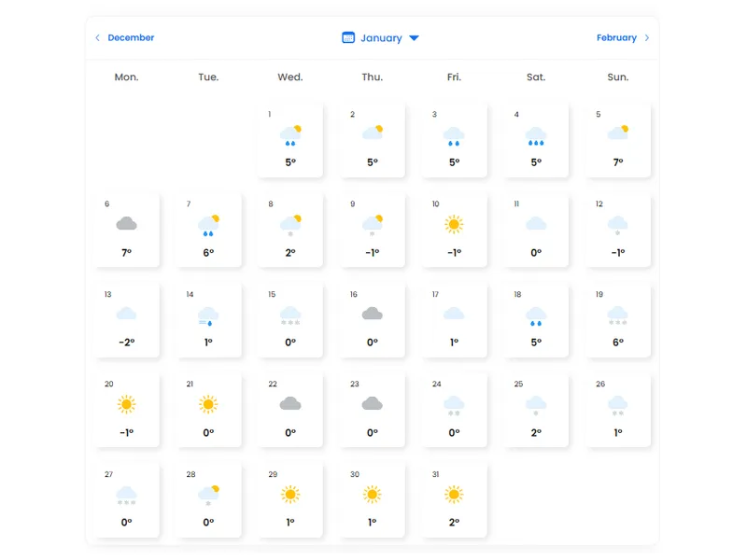Viewport: 747px width, 560px height.
Task: Click the partly cloudy icon on January 5
Action: click(x=617, y=133)
